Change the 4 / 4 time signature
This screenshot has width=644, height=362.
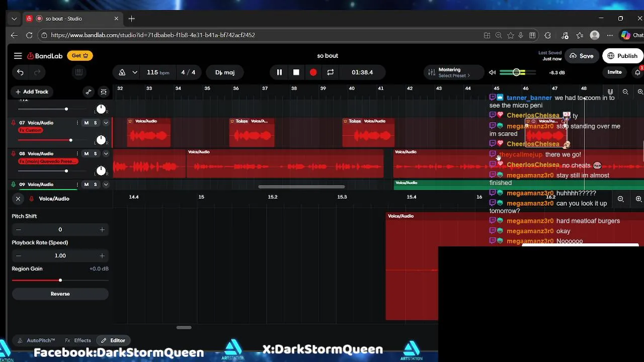pos(188,72)
